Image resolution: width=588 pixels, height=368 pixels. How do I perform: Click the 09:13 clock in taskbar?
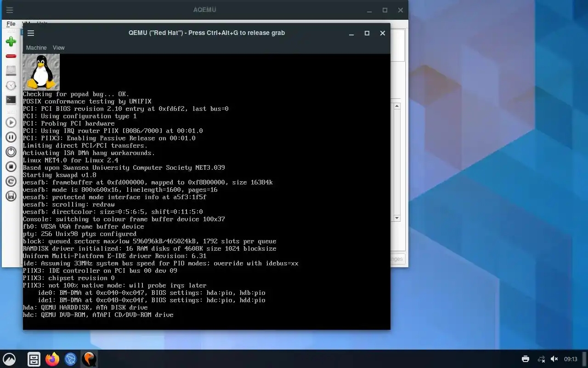(571, 359)
